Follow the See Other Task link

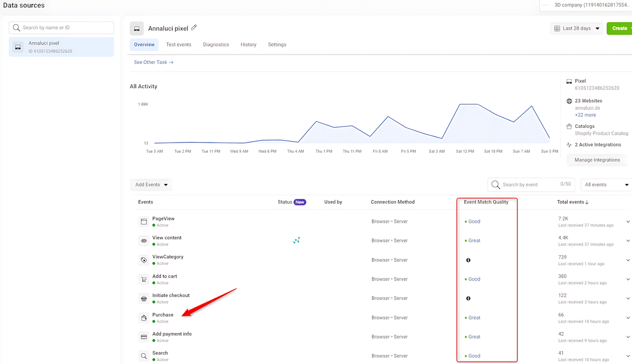tap(153, 62)
